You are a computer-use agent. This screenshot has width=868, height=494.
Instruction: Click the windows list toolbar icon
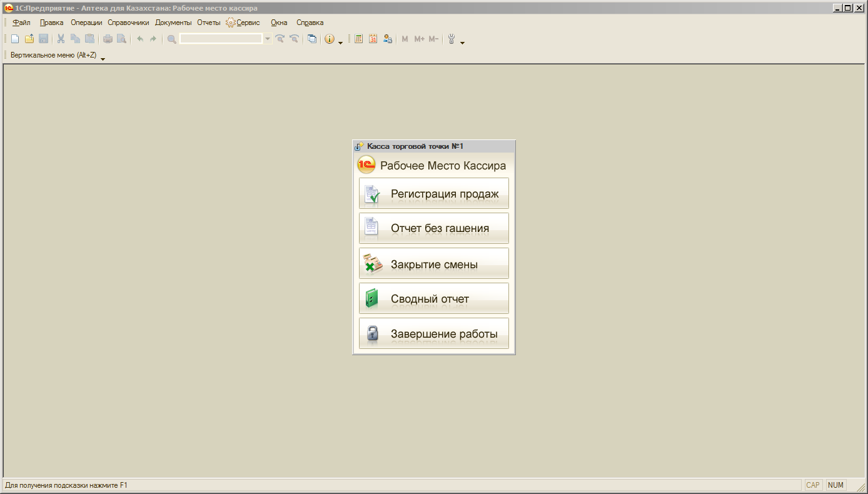point(312,39)
